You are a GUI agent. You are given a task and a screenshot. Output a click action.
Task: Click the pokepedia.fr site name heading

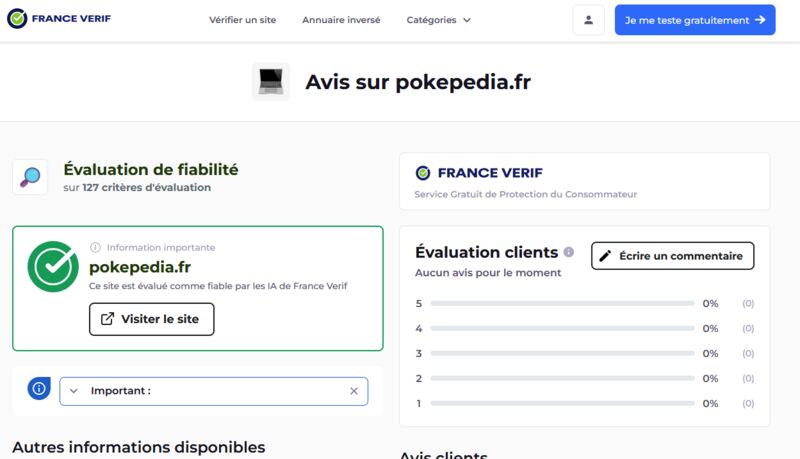pos(140,267)
